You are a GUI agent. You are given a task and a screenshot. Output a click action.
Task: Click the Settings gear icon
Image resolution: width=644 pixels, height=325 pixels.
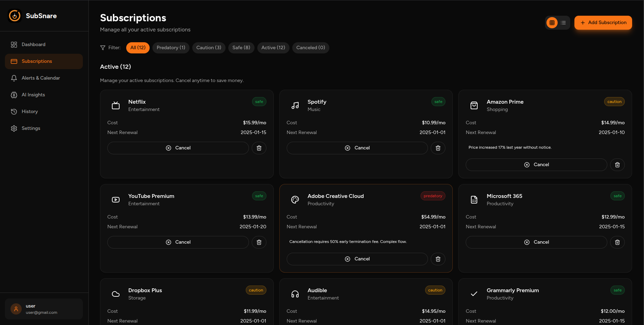14,128
